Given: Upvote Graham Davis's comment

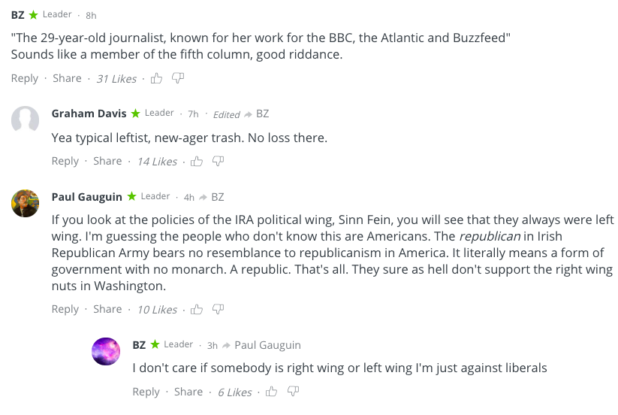Looking at the screenshot, I should point(197,161).
